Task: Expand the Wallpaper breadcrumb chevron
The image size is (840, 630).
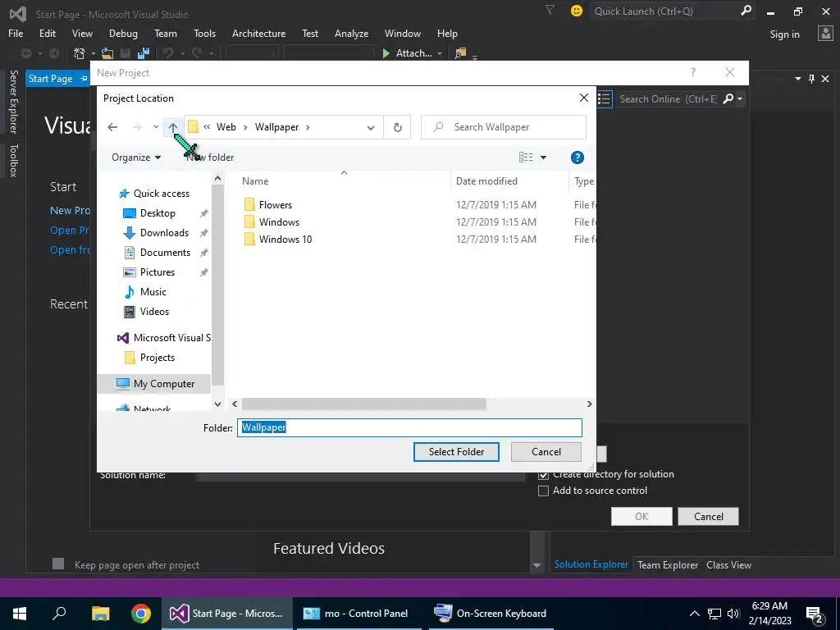Action: [x=308, y=127]
